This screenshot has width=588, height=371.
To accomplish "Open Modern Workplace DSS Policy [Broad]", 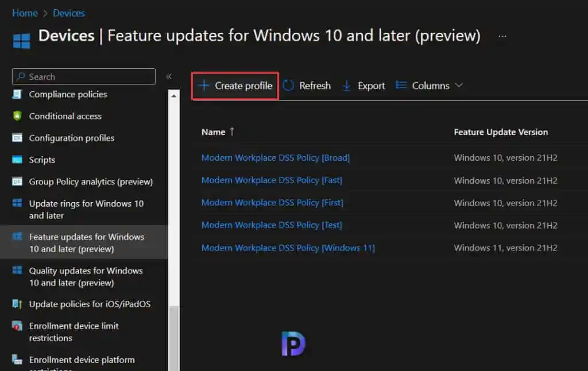I will click(x=276, y=157).
